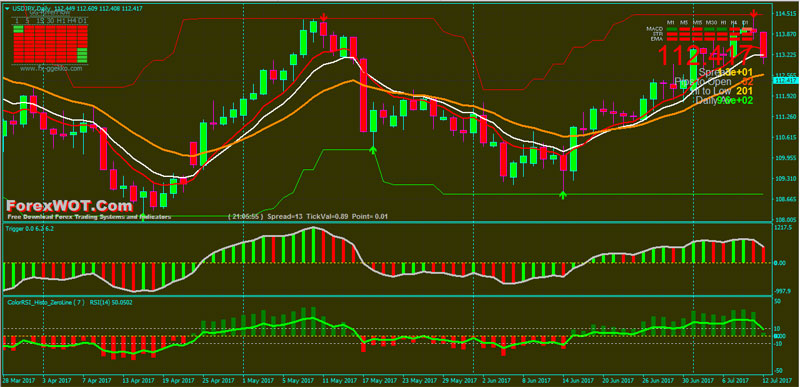This screenshot has height=387, width=800.
Task: Click the green buy arrow below the 17 May candle
Action: pos(373,149)
